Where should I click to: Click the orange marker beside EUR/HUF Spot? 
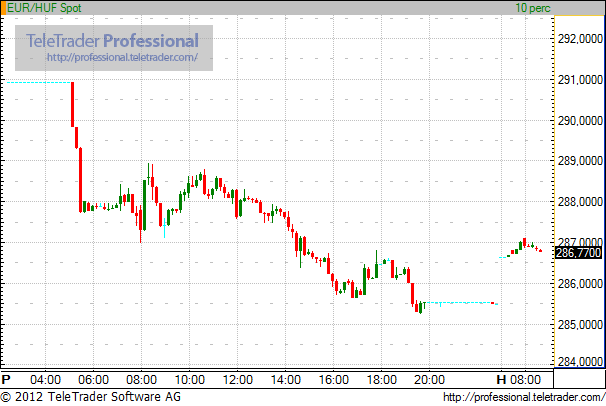click(x=3, y=8)
